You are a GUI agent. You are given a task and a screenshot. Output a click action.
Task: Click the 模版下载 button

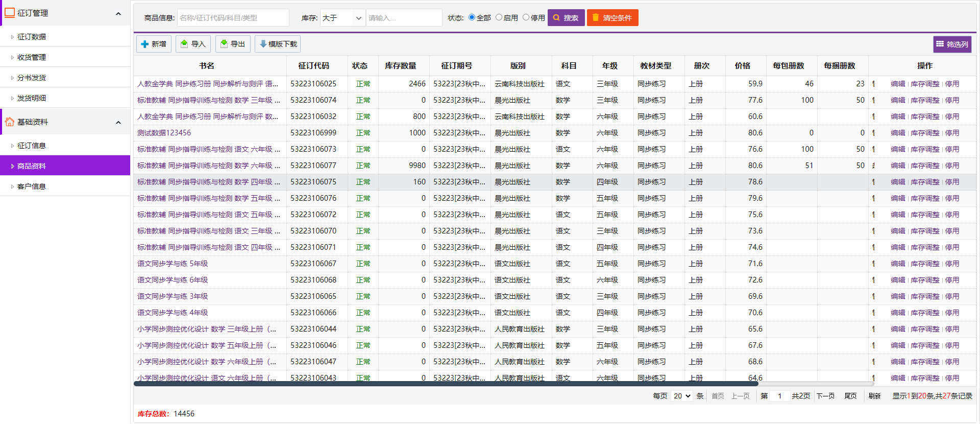278,44
